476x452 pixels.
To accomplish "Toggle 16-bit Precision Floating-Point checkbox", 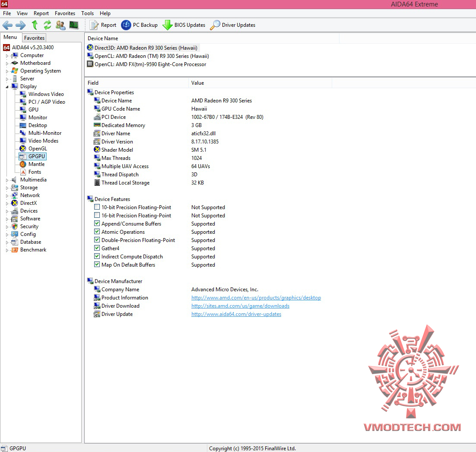I will [97, 215].
